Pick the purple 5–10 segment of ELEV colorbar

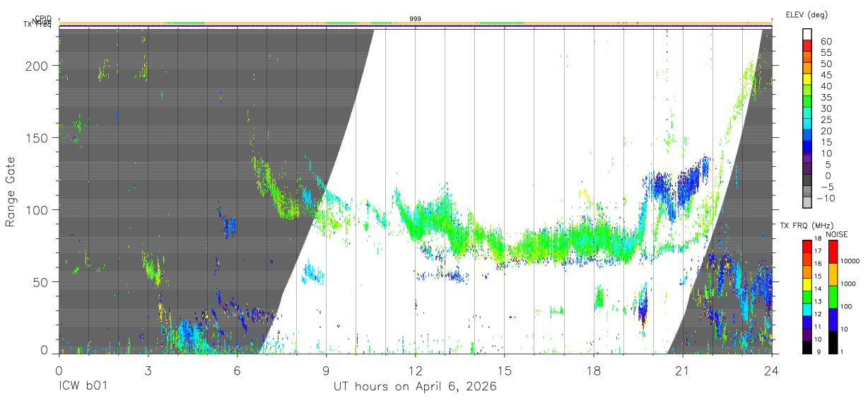tap(808, 157)
